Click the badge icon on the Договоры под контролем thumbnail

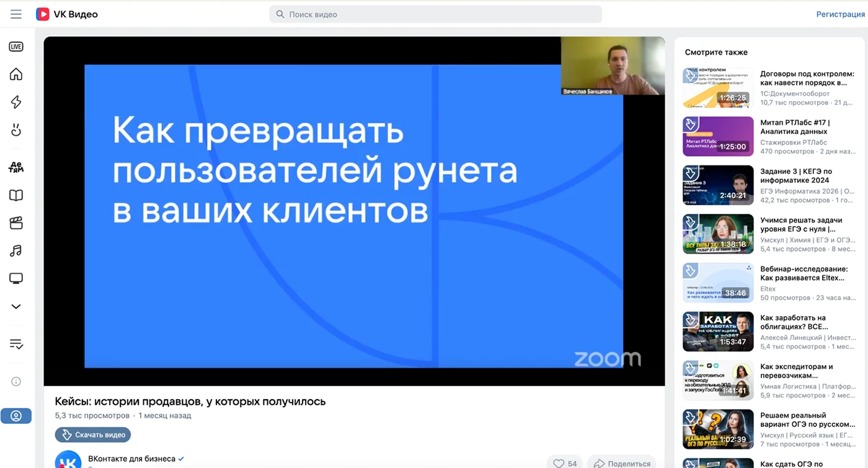(x=690, y=75)
